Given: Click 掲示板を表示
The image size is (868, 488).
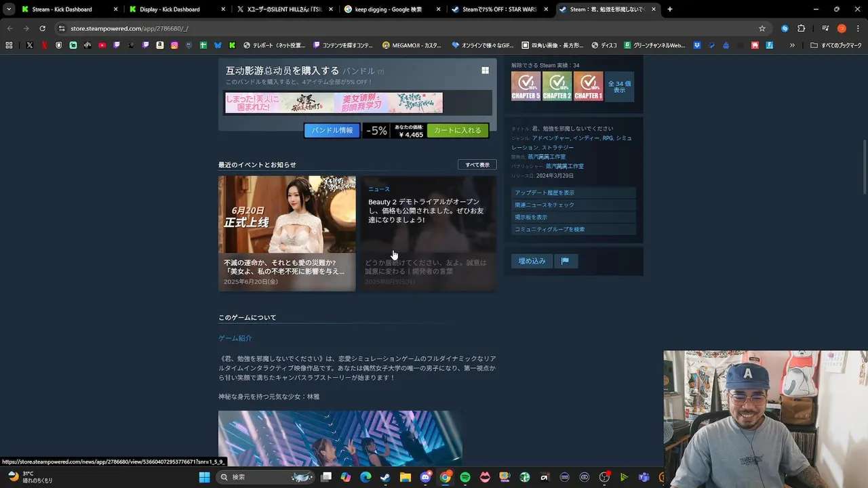Looking at the screenshot, I should (574, 217).
